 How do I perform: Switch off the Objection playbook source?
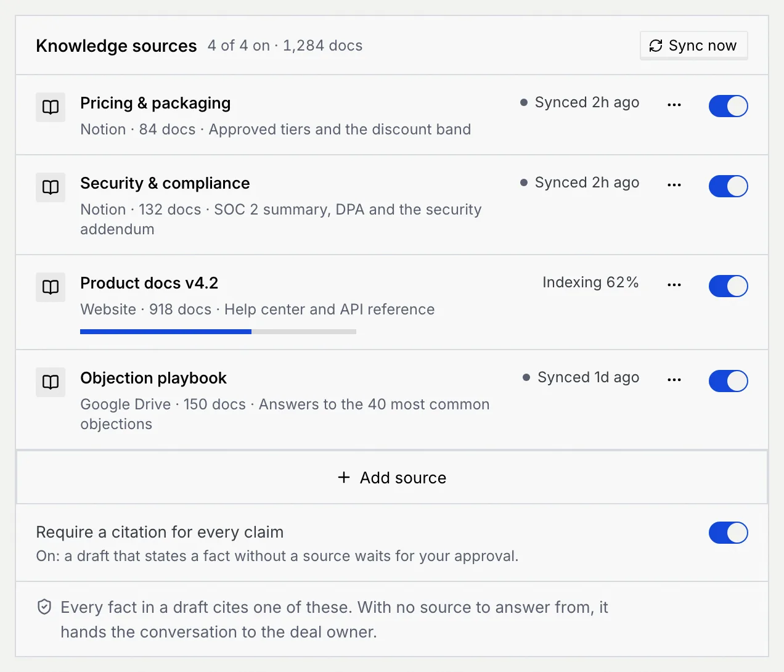tap(728, 381)
